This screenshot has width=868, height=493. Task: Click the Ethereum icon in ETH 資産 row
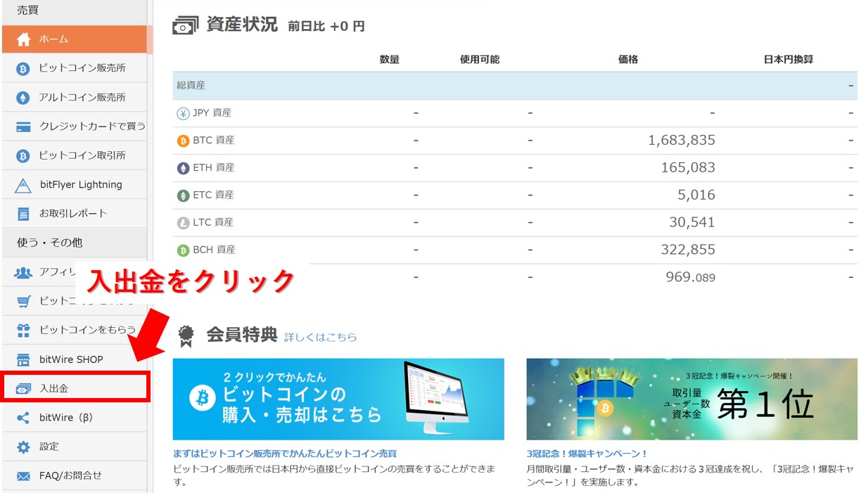(183, 168)
